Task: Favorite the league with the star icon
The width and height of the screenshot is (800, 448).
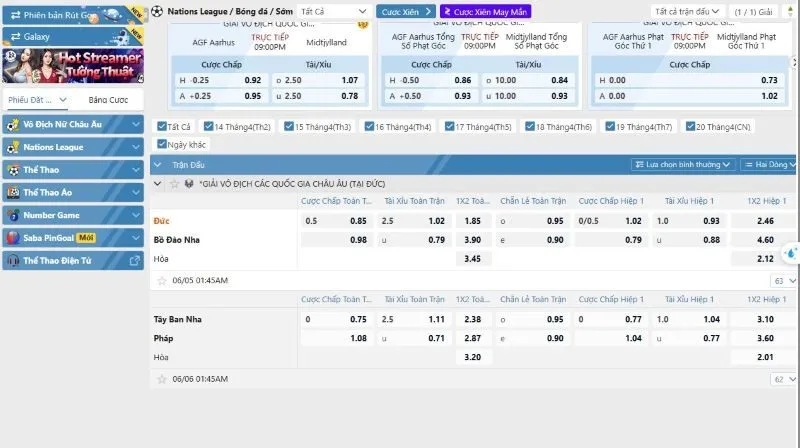Action: pos(174,184)
